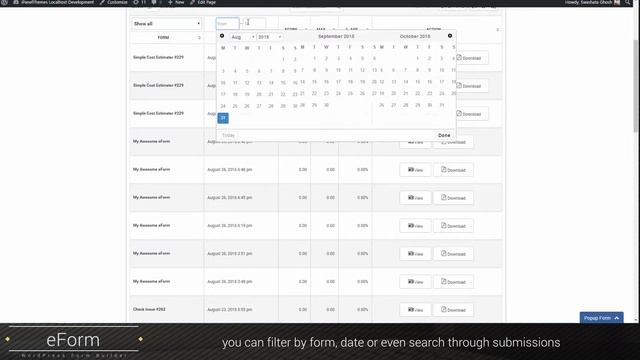The height and width of the screenshot is (360, 640).
Task: Click the FORM column header
Action: (x=163, y=38)
